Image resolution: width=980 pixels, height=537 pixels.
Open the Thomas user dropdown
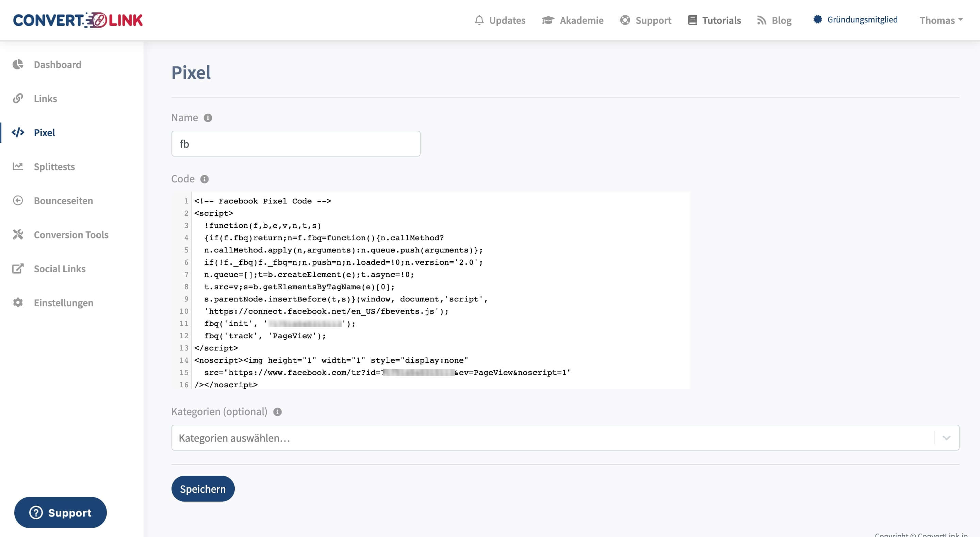(x=941, y=20)
